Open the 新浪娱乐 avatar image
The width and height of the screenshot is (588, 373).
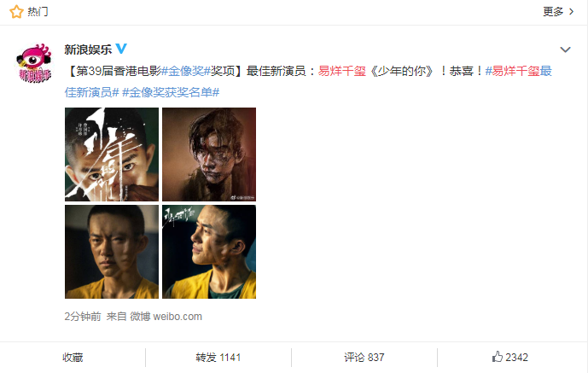(x=34, y=63)
